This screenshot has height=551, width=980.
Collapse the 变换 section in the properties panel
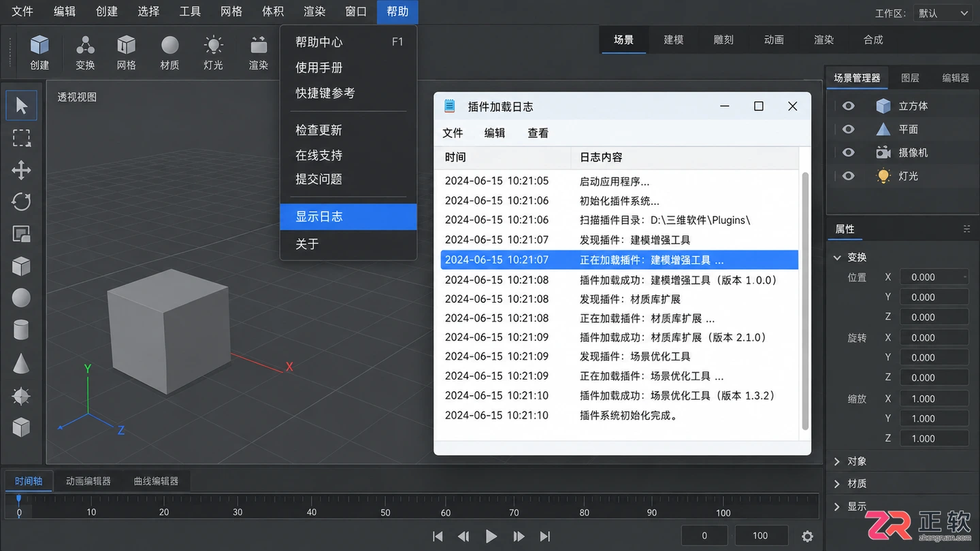coord(837,257)
